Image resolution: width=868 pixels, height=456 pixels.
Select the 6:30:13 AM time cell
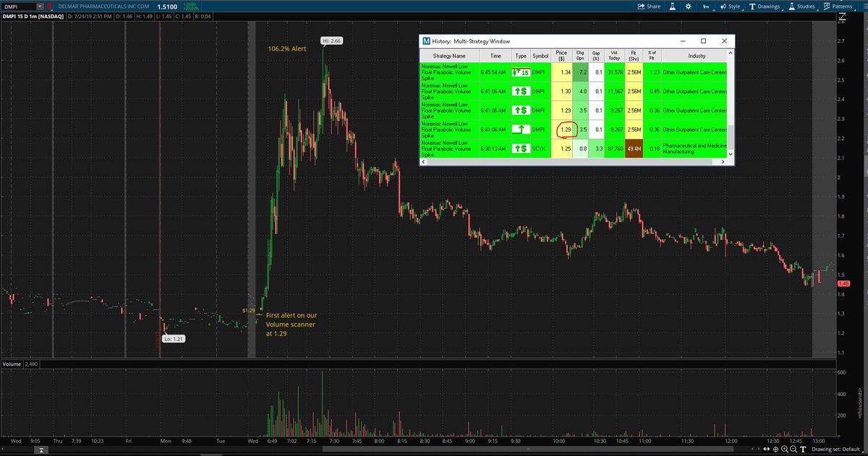tap(495, 147)
